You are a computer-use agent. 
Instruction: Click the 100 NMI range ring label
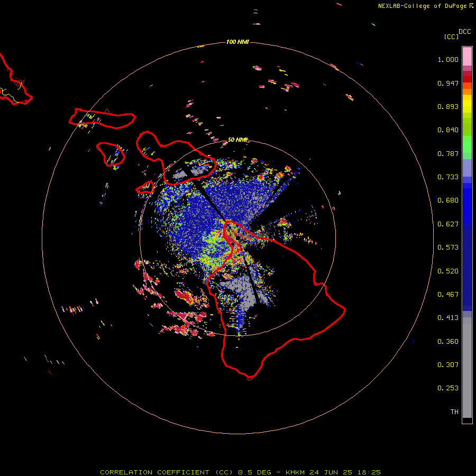[237, 42]
